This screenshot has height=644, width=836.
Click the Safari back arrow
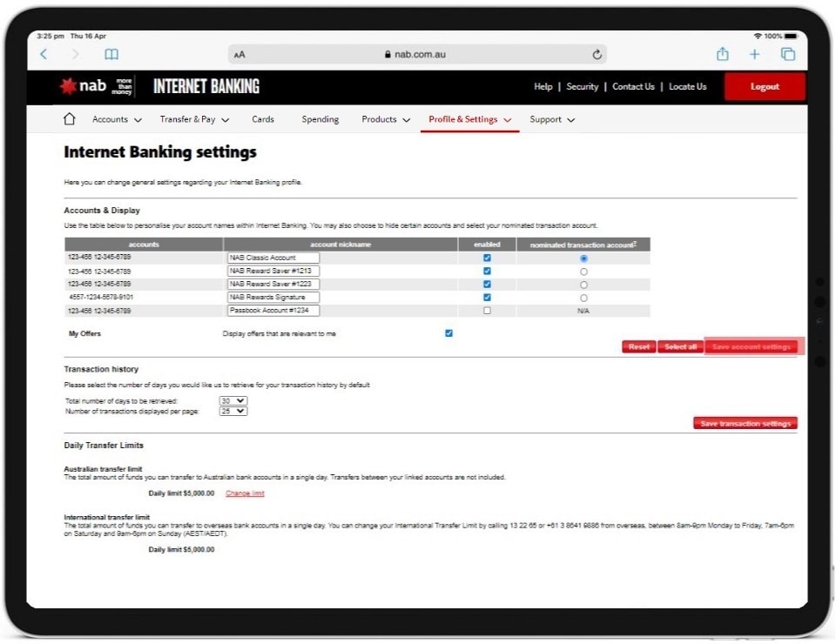[44, 54]
